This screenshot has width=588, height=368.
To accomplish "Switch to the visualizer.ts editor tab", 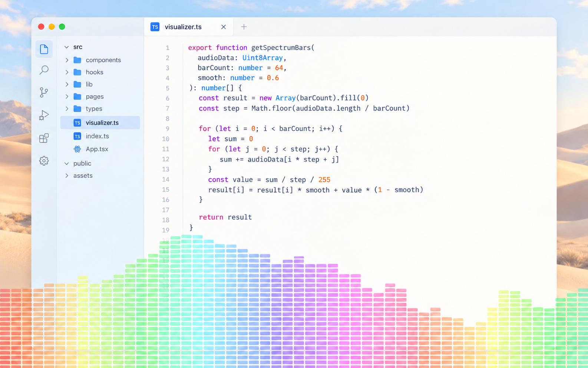I will pos(189,27).
